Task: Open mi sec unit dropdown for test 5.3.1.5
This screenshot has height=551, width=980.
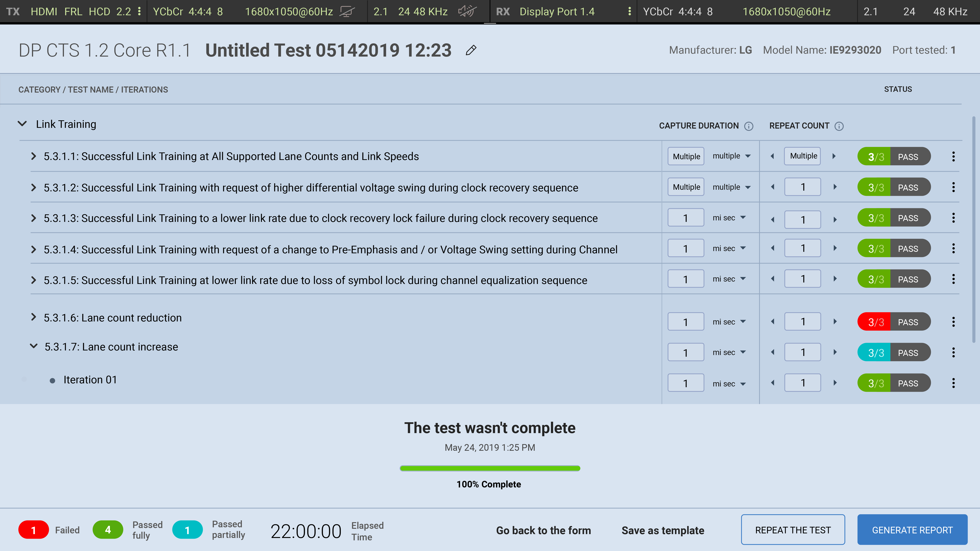Action: 729,279
